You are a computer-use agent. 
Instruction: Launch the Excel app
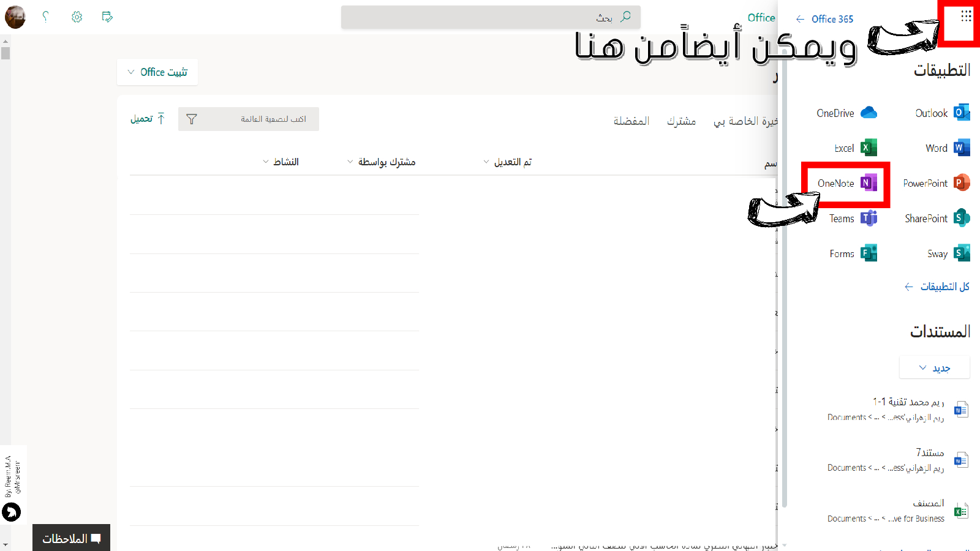(855, 148)
